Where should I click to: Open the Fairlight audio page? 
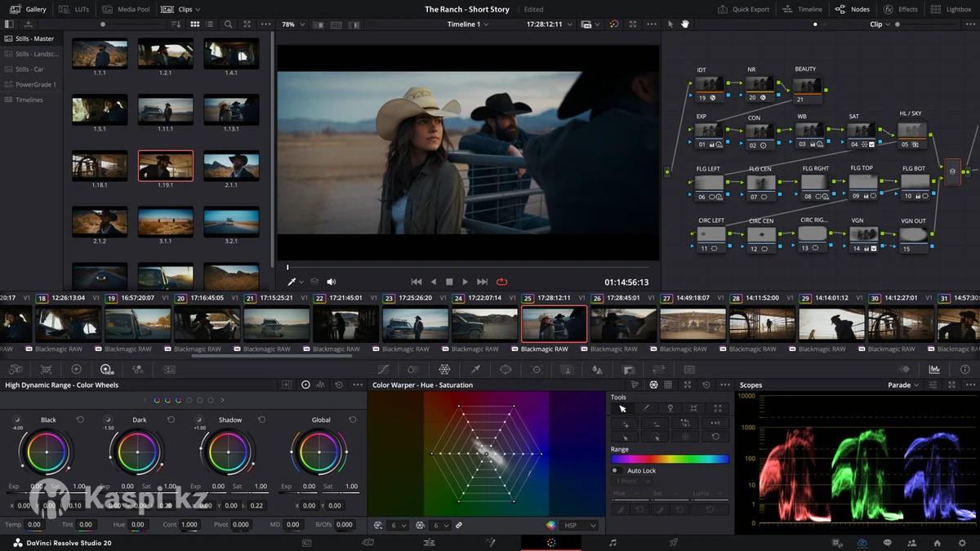[612, 543]
